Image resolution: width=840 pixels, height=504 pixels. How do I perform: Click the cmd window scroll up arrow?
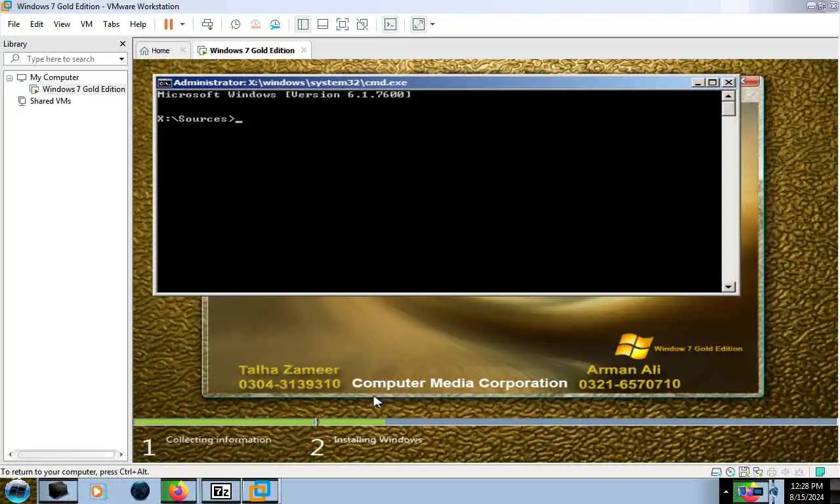tap(728, 95)
